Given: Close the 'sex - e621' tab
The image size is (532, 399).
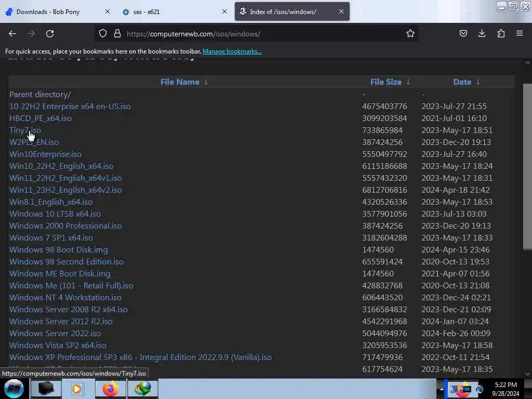Looking at the screenshot, I should [224, 11].
